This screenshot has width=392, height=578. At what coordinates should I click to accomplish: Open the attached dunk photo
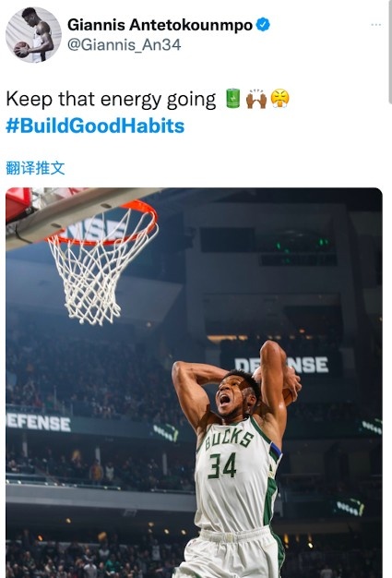(194, 382)
